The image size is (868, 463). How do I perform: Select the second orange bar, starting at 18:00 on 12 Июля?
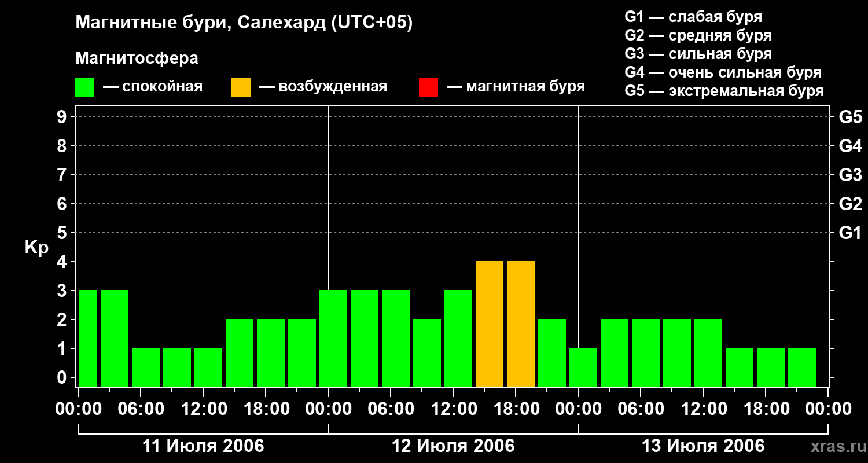521,324
